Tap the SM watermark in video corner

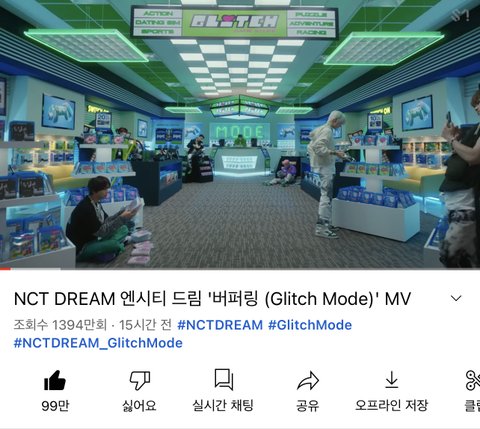460,15
